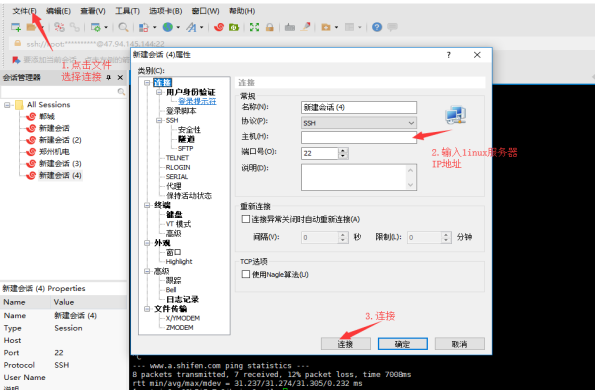The height and width of the screenshot is (390, 595).
Task: Open the font settings toolbar icon
Action: click(191, 27)
